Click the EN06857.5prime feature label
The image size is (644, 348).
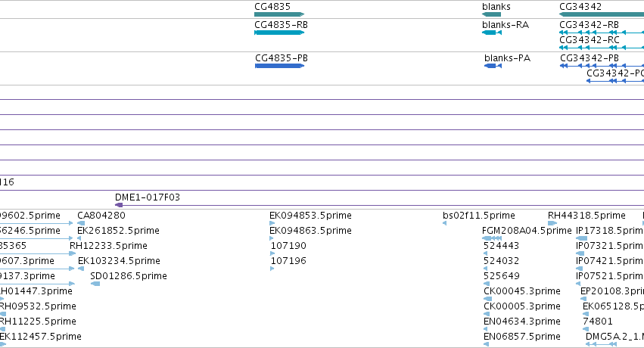coord(522,336)
